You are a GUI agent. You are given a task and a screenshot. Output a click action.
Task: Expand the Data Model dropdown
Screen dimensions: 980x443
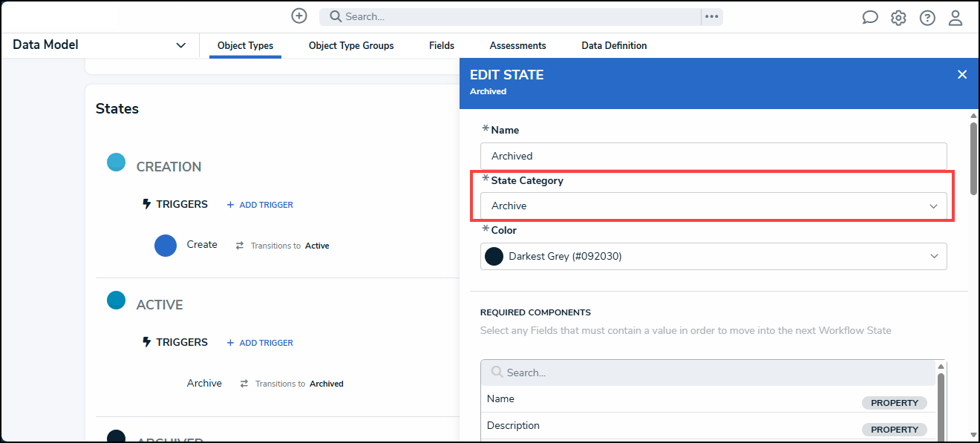point(180,45)
